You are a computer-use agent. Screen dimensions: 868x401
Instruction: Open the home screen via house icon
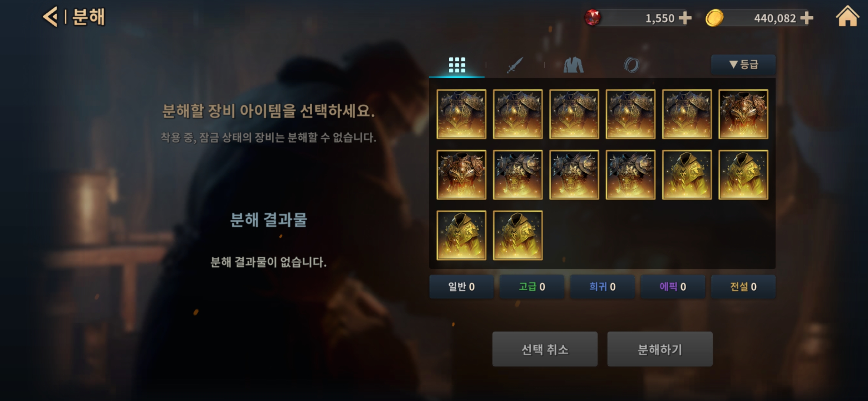[x=847, y=16]
